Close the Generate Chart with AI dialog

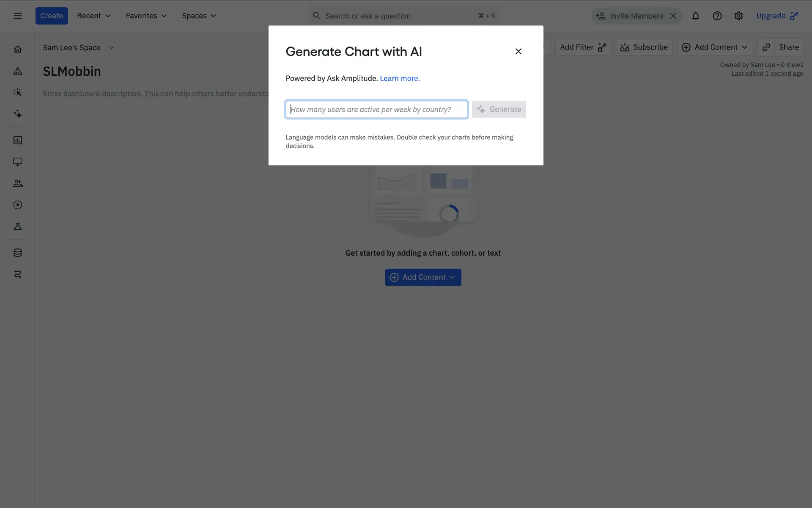coord(518,51)
